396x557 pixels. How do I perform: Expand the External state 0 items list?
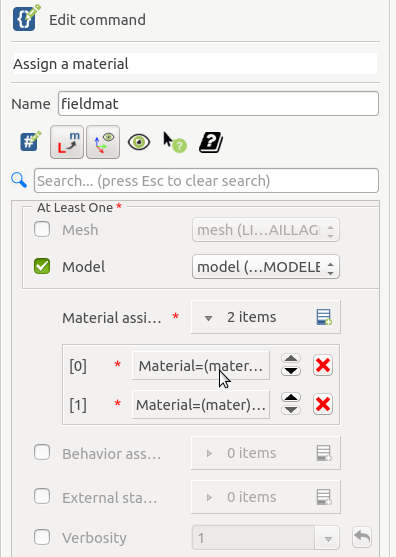[x=209, y=497]
